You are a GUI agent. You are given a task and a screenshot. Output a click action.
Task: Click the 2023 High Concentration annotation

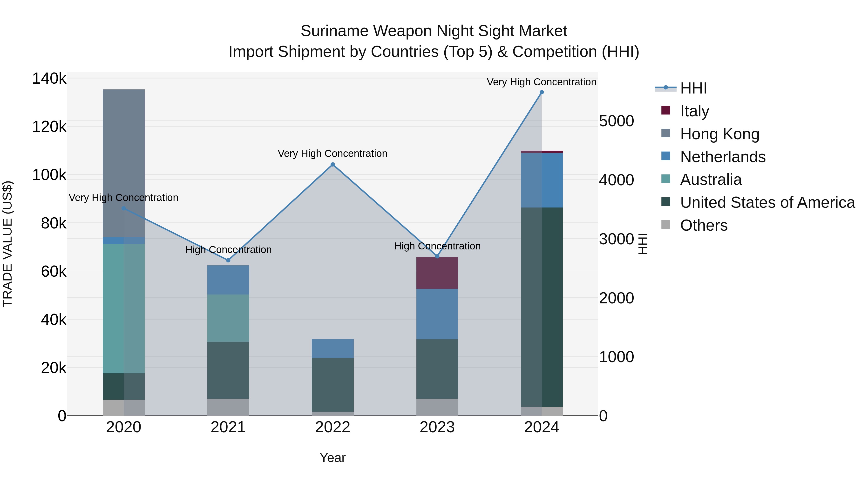coord(437,246)
